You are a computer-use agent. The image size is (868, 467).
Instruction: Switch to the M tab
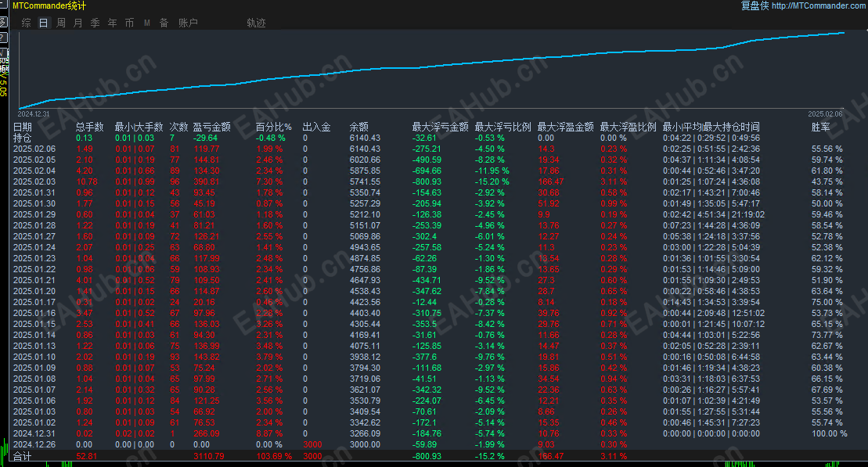(x=147, y=23)
